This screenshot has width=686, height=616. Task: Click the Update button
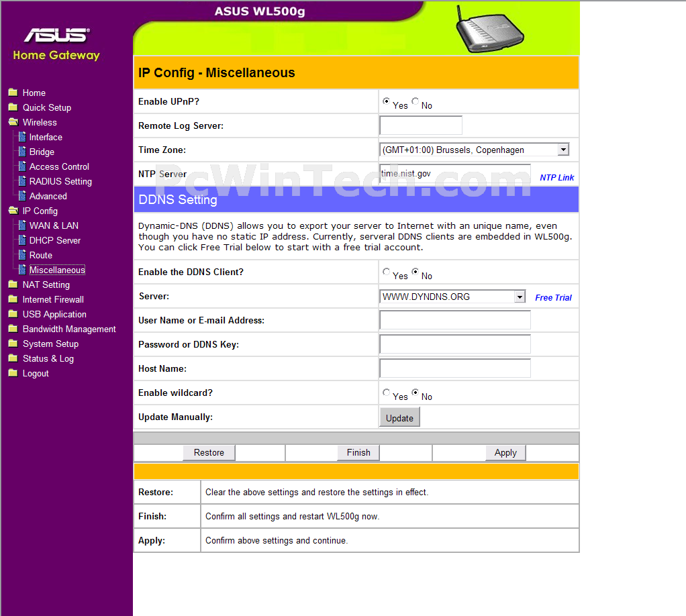[x=399, y=417]
